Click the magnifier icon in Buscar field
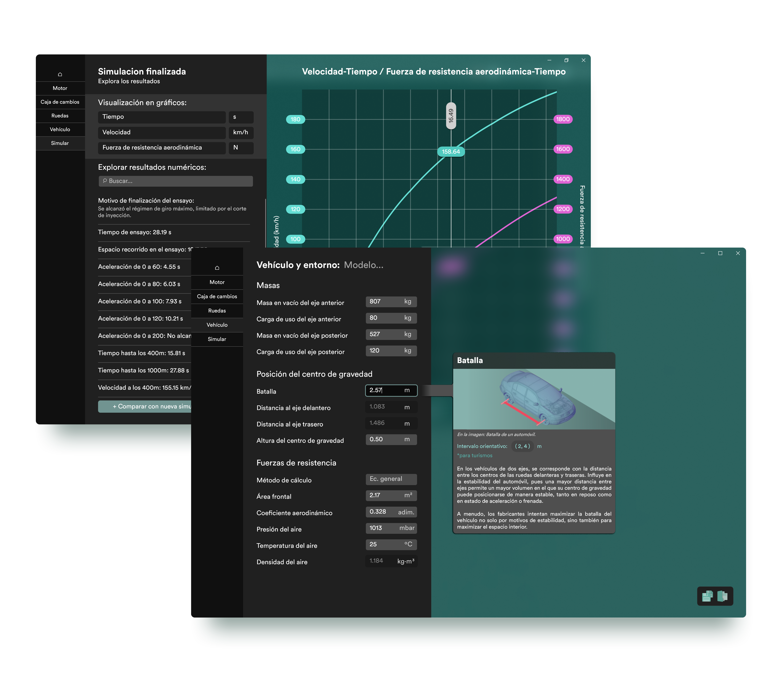The width and height of the screenshot is (781, 700). [x=105, y=181]
